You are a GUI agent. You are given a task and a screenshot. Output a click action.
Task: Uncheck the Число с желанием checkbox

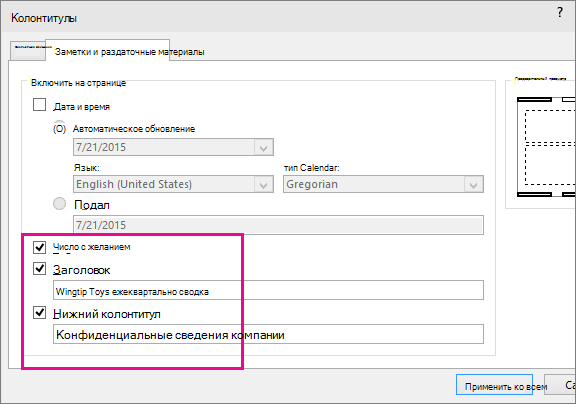pos(39,247)
